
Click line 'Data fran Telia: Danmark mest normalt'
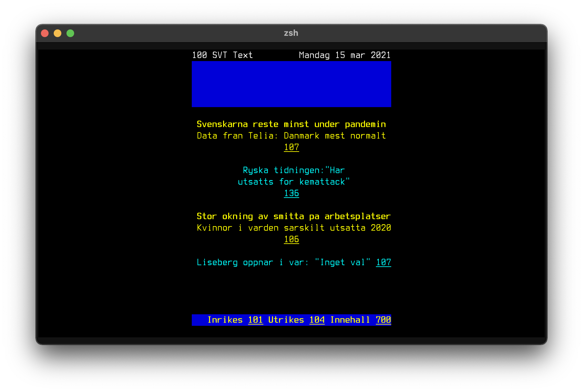291,136
